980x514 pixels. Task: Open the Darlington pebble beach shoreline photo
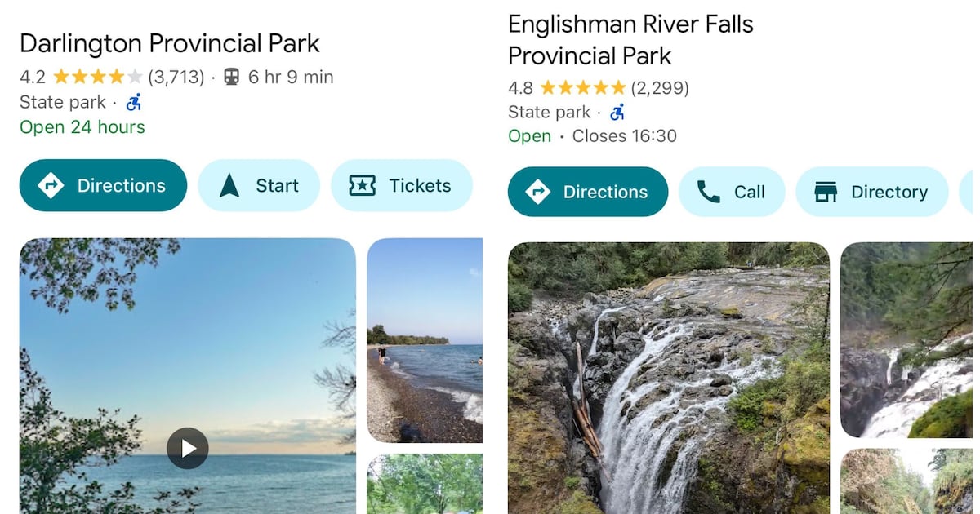click(425, 340)
